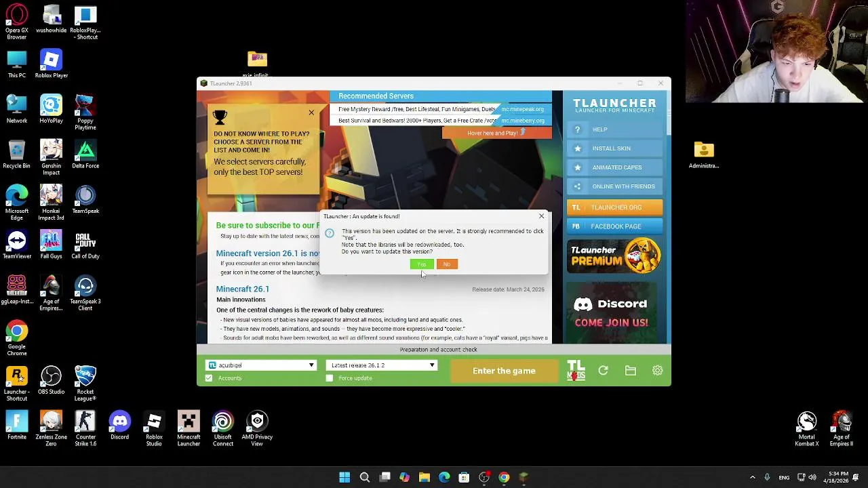Open OBS Studio desktop icon

pos(51,381)
